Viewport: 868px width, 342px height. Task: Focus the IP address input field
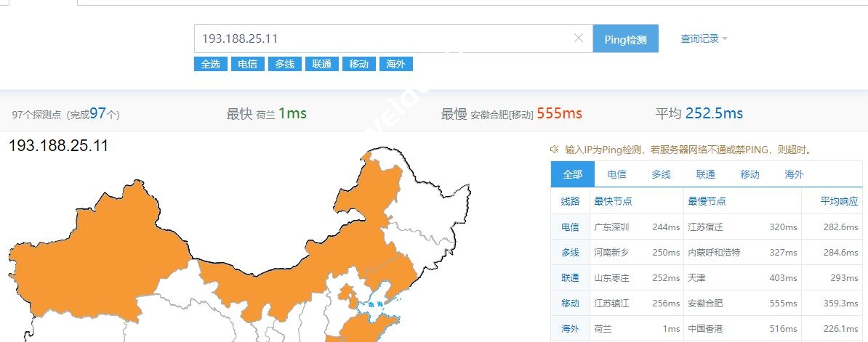point(393,38)
